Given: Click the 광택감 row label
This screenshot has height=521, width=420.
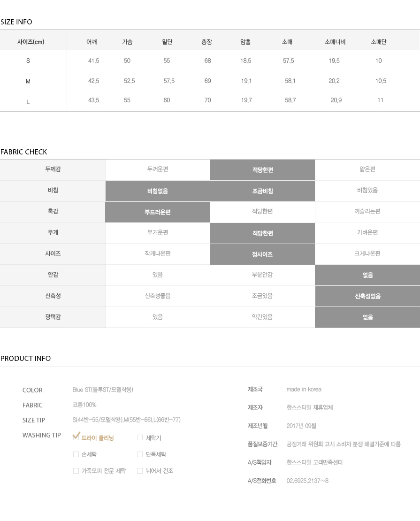Looking at the screenshot, I should click(53, 317).
